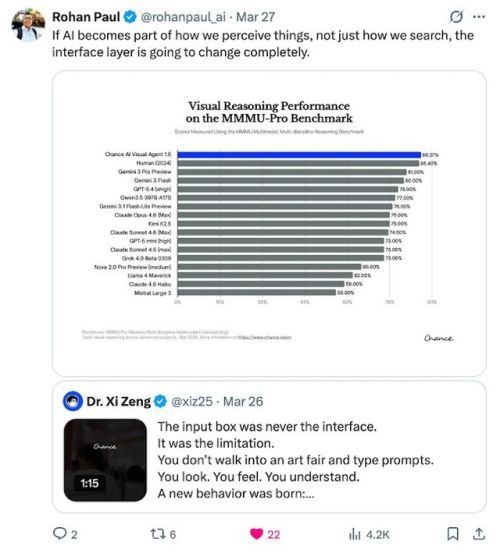500x553 pixels.
Task: Click the blue Chance AI Visual Agent bar
Action: pos(299,154)
